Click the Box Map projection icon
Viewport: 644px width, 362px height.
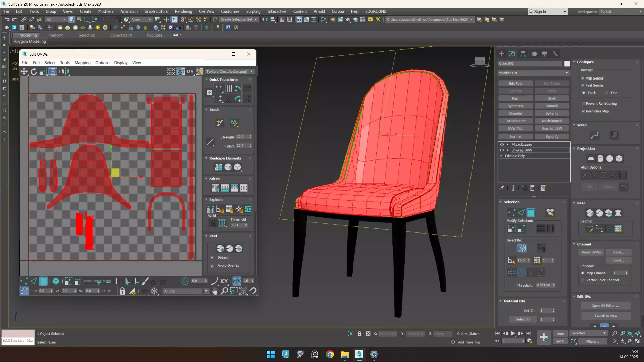click(619, 159)
